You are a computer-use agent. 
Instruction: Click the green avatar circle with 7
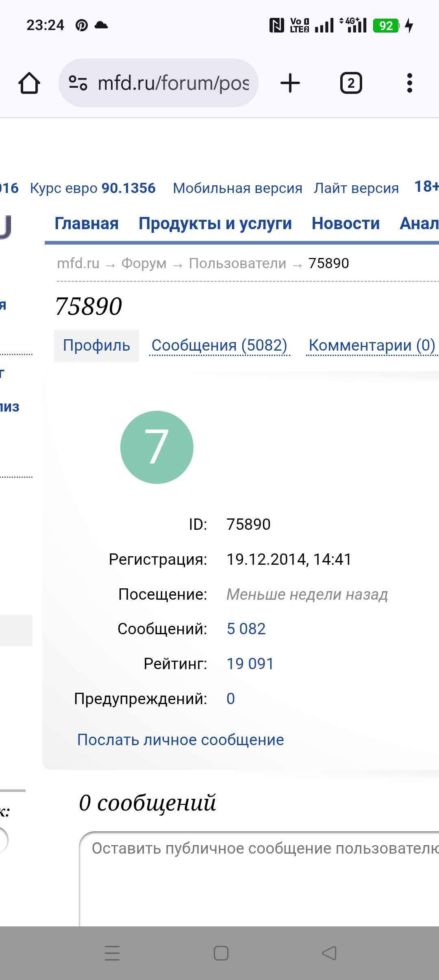[x=157, y=447]
